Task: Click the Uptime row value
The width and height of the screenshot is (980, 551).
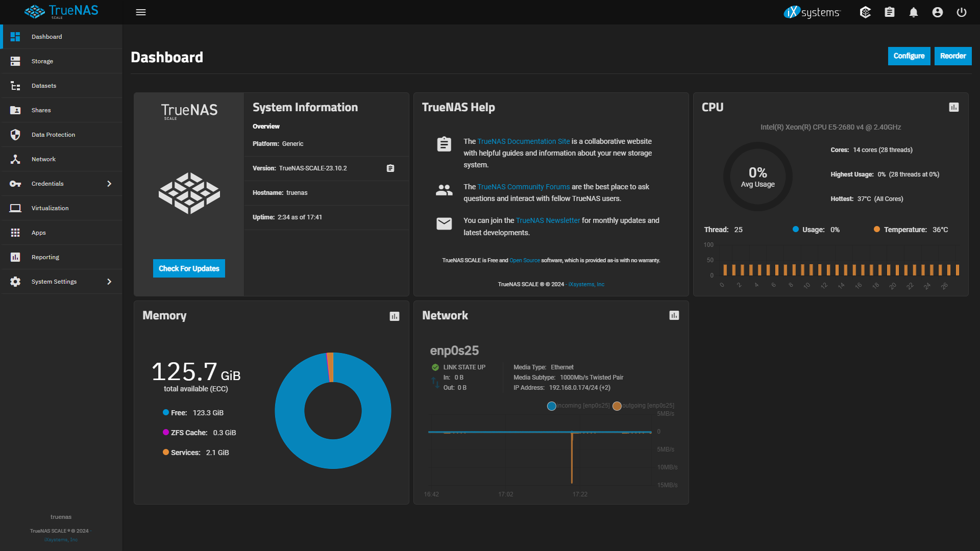Action: tap(300, 217)
